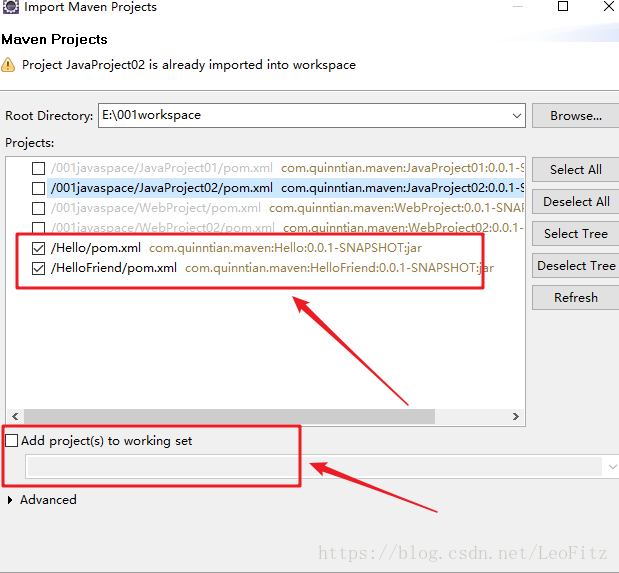This screenshot has height=573, width=619.
Task: Uncheck the /Hello/pom.xml checkbox
Action: (38, 248)
